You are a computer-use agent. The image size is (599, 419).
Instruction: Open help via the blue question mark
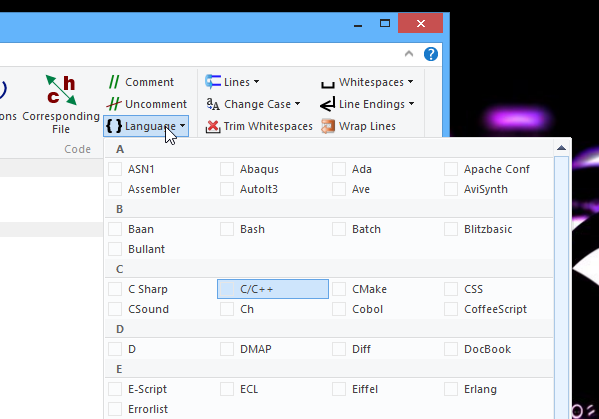(x=431, y=54)
